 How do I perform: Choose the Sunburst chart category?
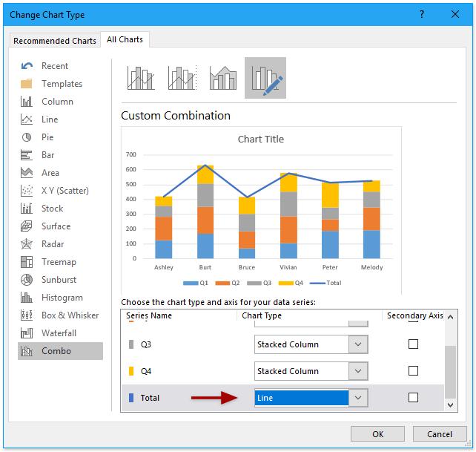coord(59,280)
